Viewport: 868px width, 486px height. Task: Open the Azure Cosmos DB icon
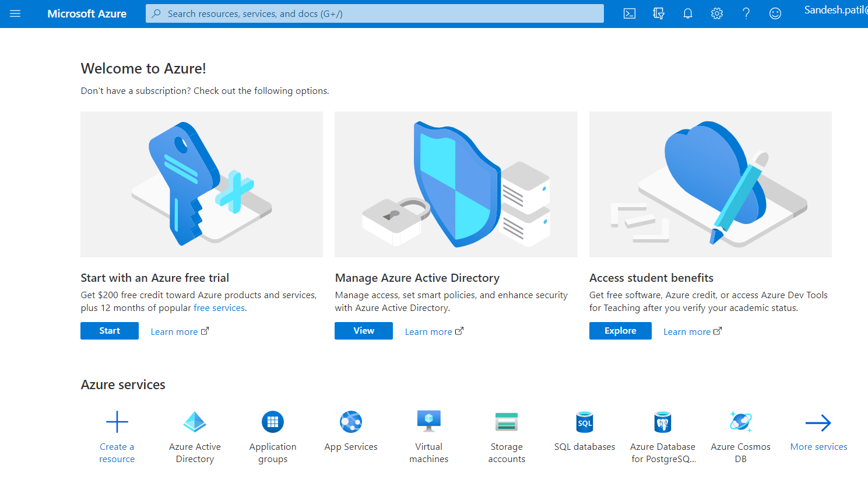741,421
